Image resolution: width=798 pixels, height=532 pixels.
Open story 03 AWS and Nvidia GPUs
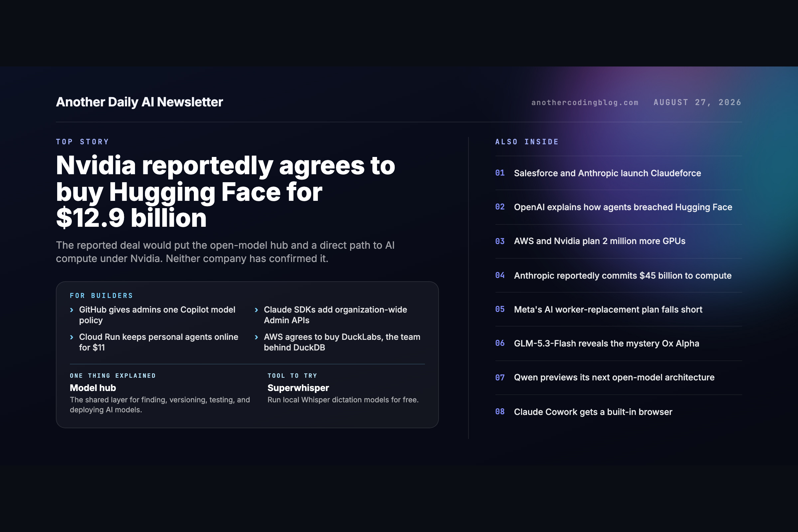click(x=618, y=241)
